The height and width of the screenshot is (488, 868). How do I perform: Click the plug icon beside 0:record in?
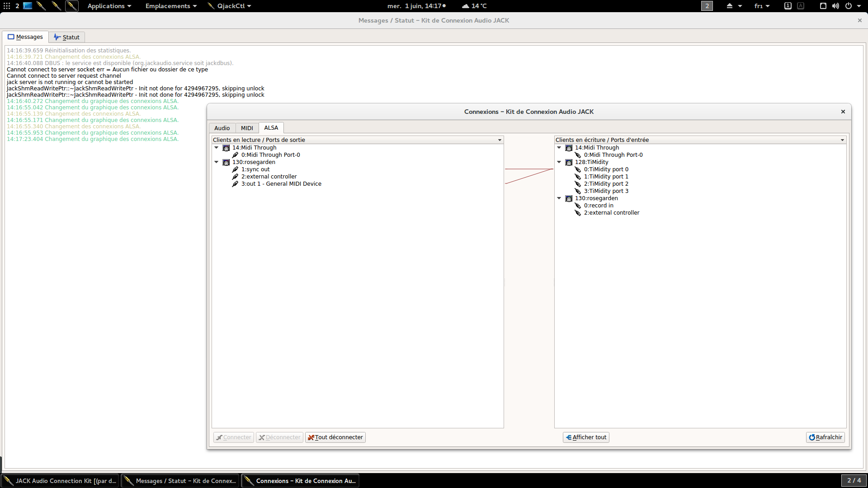(578, 206)
